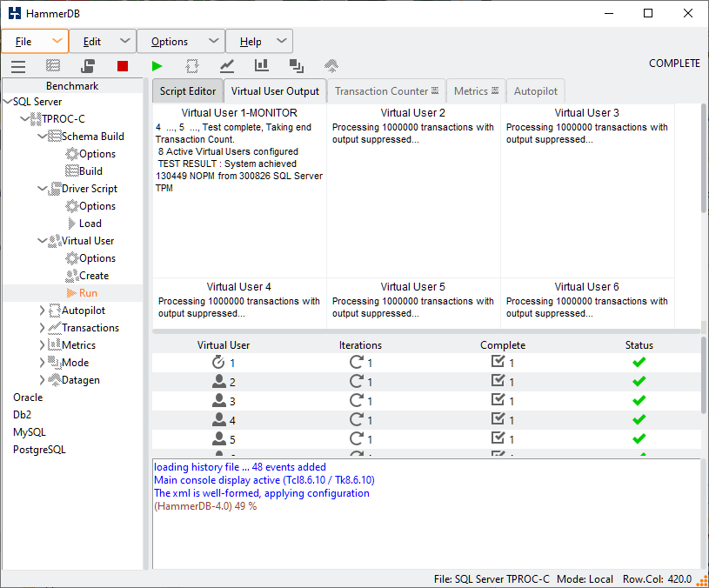Click the green status checkmark for user 1

pyautogui.click(x=639, y=362)
